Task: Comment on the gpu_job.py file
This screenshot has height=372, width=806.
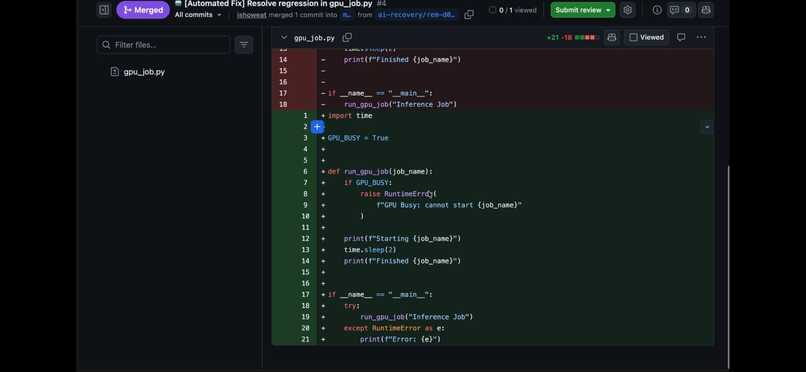Action: click(681, 38)
